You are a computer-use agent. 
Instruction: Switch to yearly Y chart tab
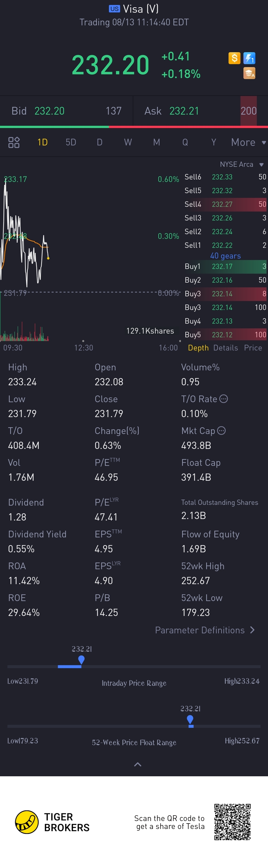click(x=213, y=142)
